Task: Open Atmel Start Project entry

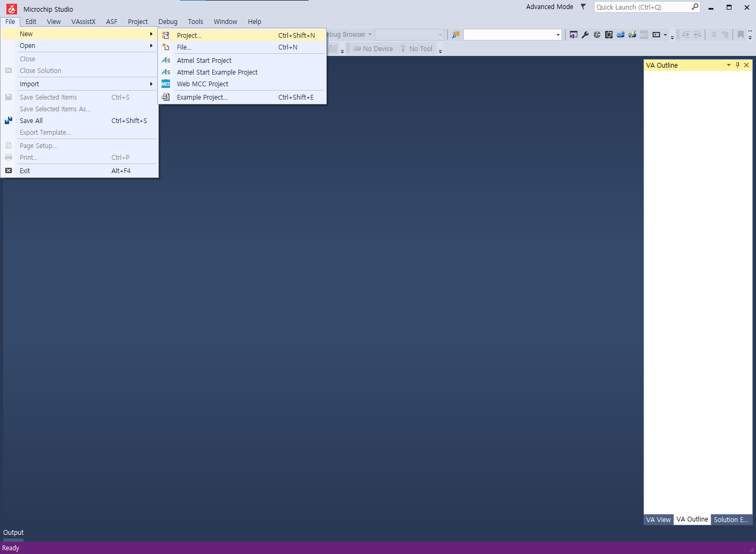Action: tap(243, 60)
